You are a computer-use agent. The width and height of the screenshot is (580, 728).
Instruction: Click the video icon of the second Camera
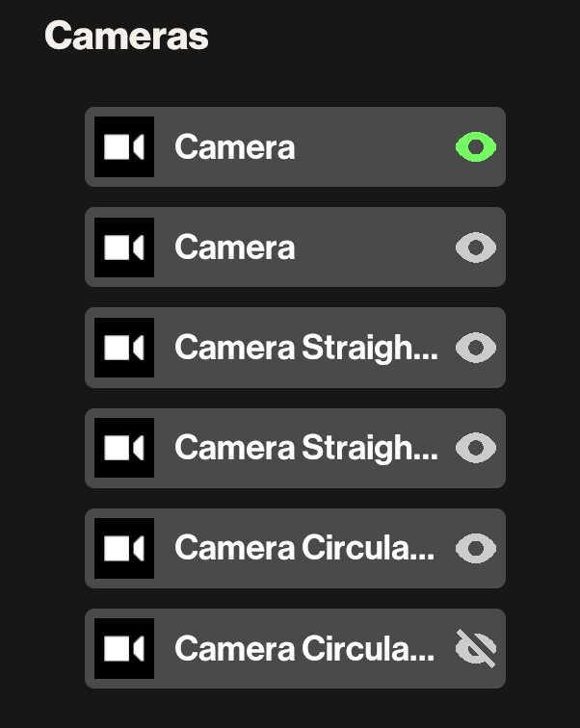click(x=124, y=247)
